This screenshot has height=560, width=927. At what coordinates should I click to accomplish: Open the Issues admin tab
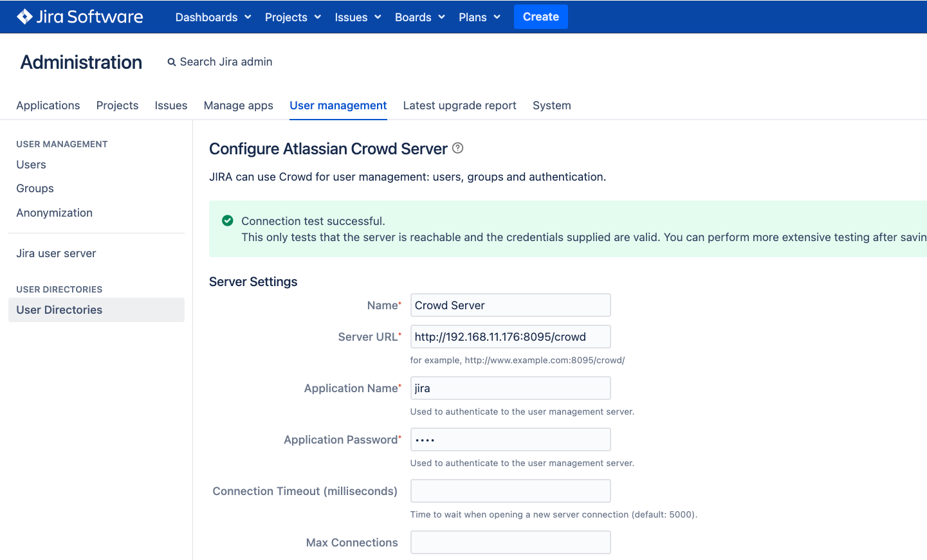171,105
